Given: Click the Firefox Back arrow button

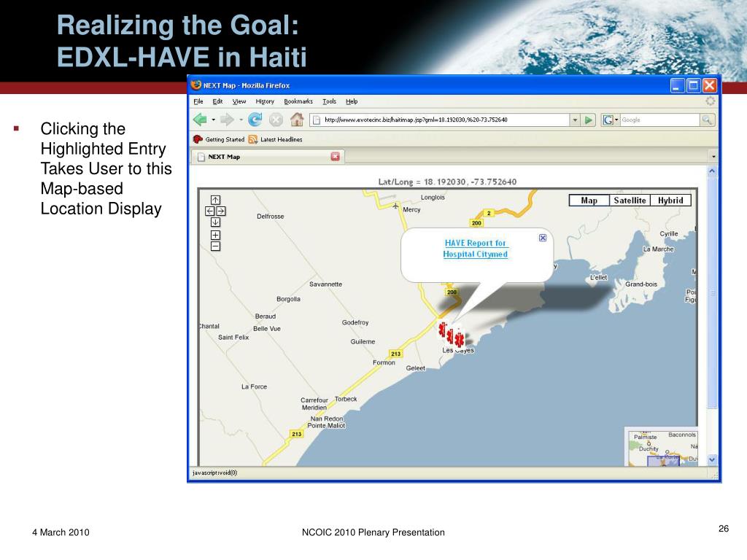Looking at the screenshot, I should point(200,120).
